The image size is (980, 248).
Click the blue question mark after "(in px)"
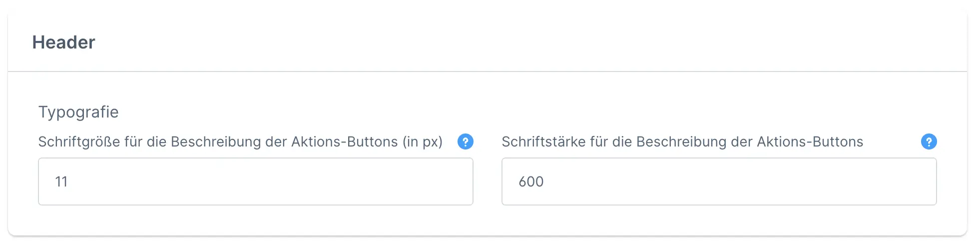pyautogui.click(x=465, y=142)
